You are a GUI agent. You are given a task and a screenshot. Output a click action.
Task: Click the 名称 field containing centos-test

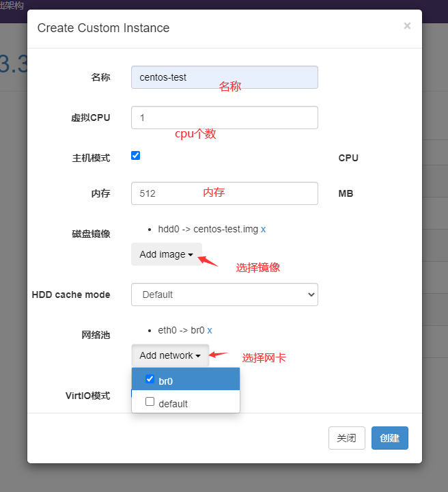coord(224,77)
